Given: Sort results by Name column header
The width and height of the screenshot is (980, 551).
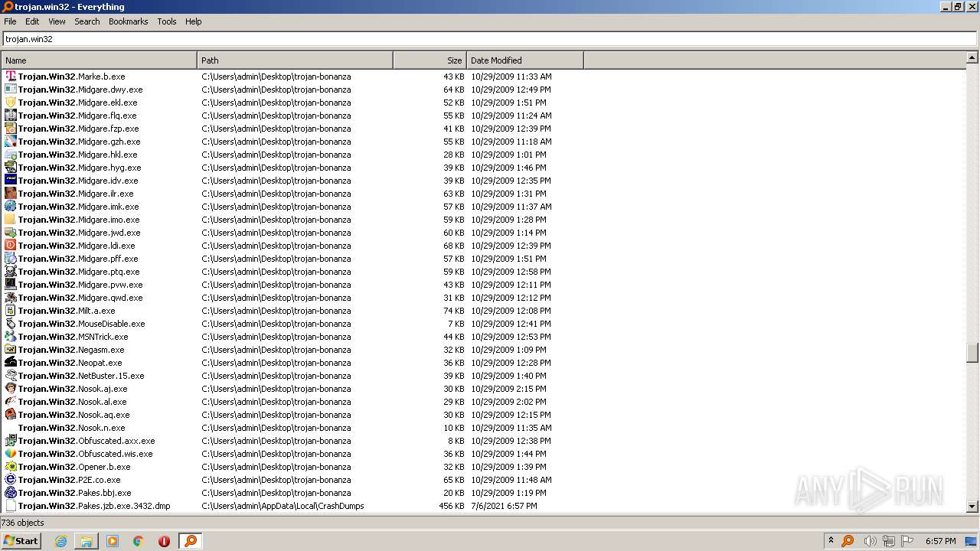Looking at the screenshot, I should click(x=99, y=60).
